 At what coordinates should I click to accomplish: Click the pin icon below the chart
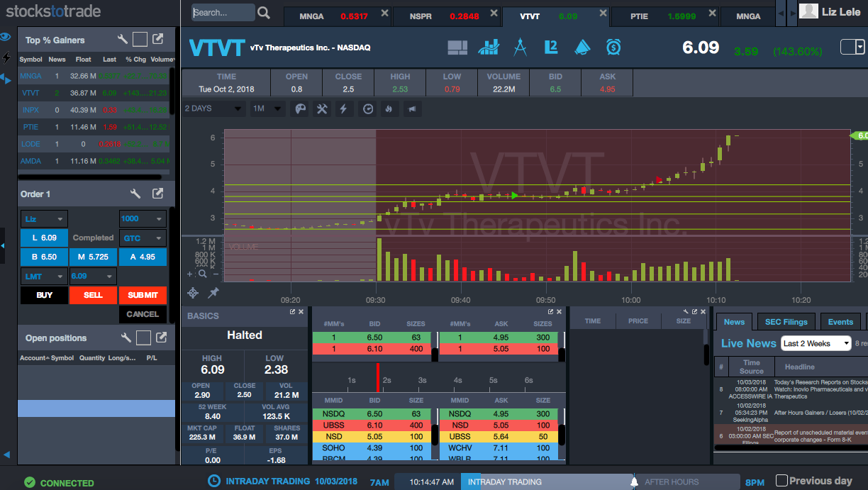(213, 293)
